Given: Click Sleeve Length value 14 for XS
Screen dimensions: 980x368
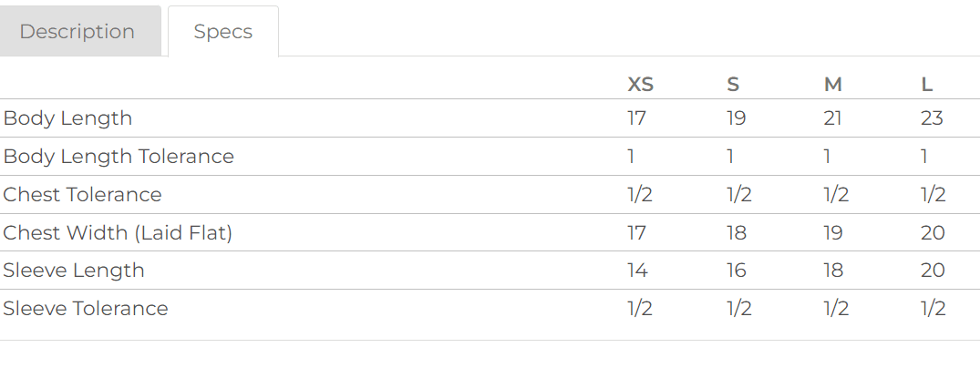Looking at the screenshot, I should 637,271.
